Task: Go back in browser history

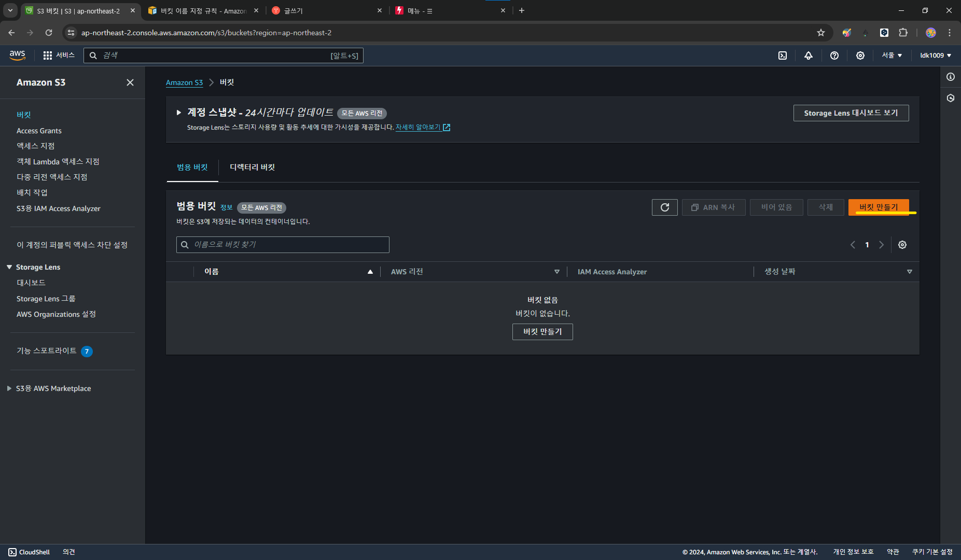Action: click(x=11, y=33)
